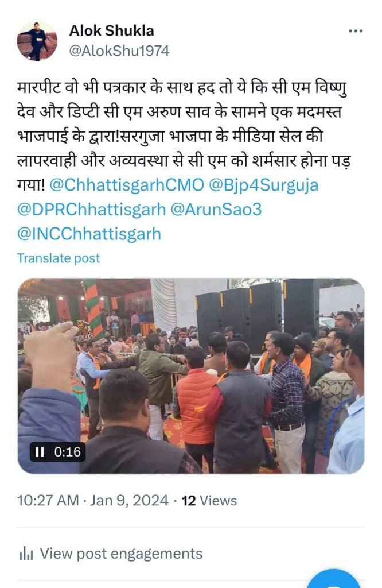Click the 10:27 AM post timestamp
Screen dimensions: 382x588
coord(48,501)
